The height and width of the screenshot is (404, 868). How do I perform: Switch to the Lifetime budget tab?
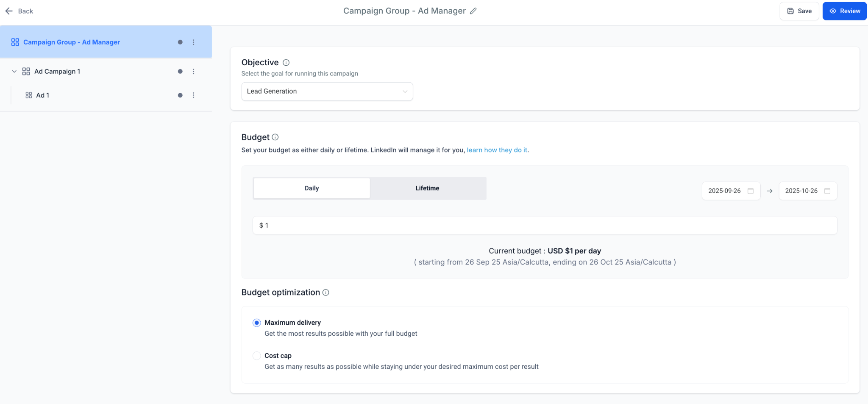pos(427,188)
